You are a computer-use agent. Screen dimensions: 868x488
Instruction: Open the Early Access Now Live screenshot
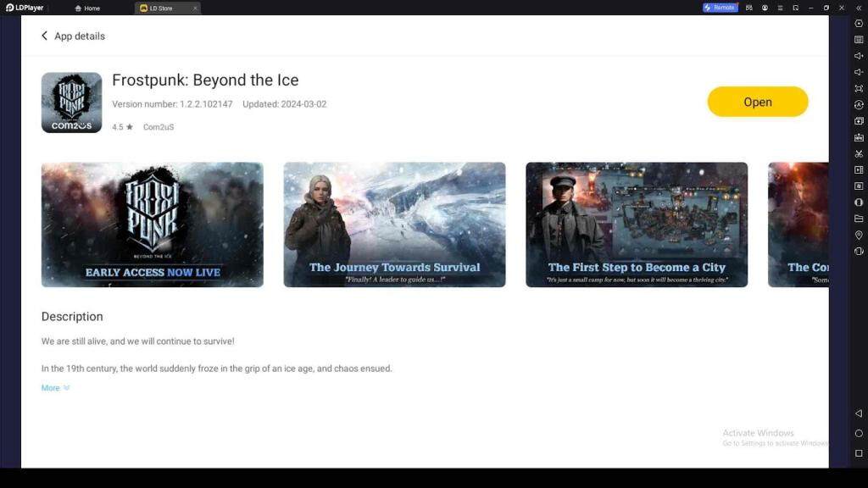tap(153, 225)
